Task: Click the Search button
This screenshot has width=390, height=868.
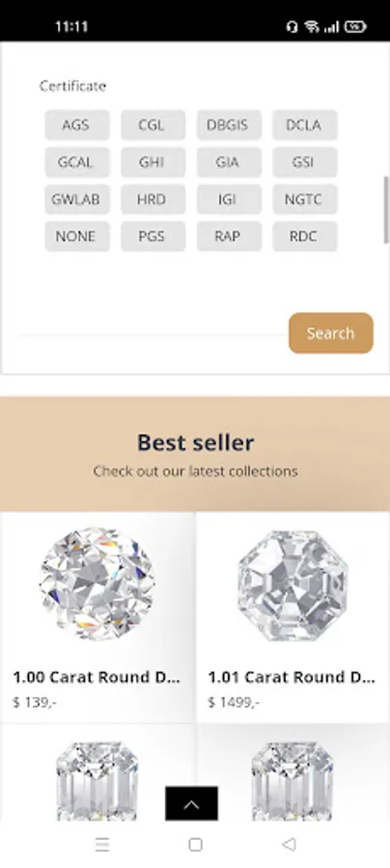Action: [x=331, y=334]
